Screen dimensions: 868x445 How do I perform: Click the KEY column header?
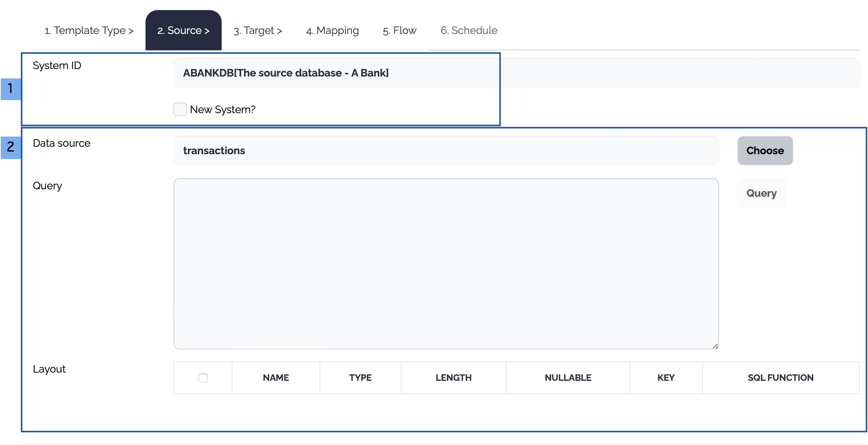coord(666,378)
